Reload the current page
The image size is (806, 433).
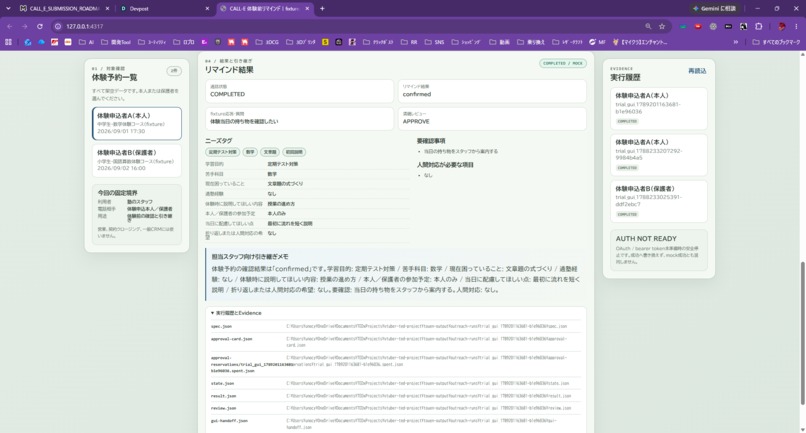coord(40,26)
